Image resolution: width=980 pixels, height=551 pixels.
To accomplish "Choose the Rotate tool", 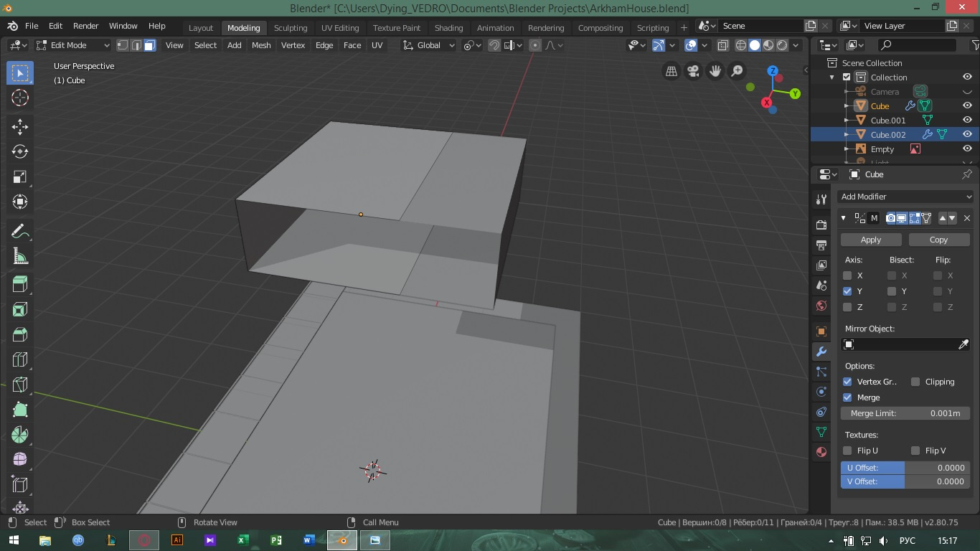I will (x=20, y=151).
